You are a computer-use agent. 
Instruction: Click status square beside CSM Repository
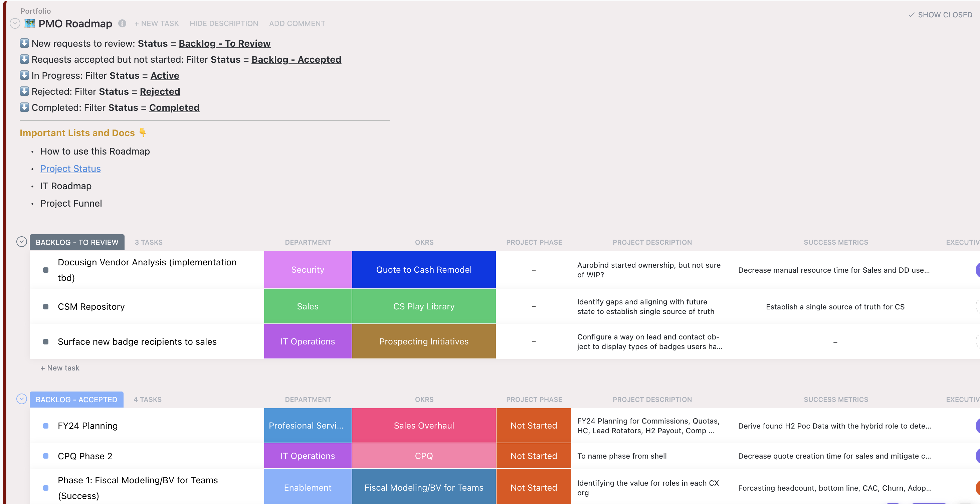[x=46, y=307]
